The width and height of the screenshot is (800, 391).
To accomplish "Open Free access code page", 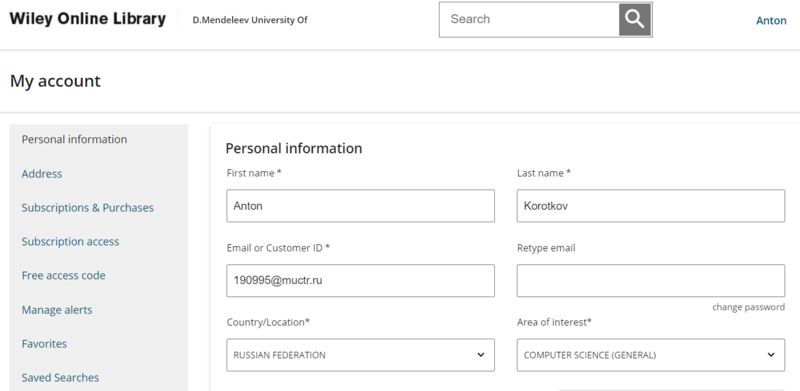I will (63, 276).
